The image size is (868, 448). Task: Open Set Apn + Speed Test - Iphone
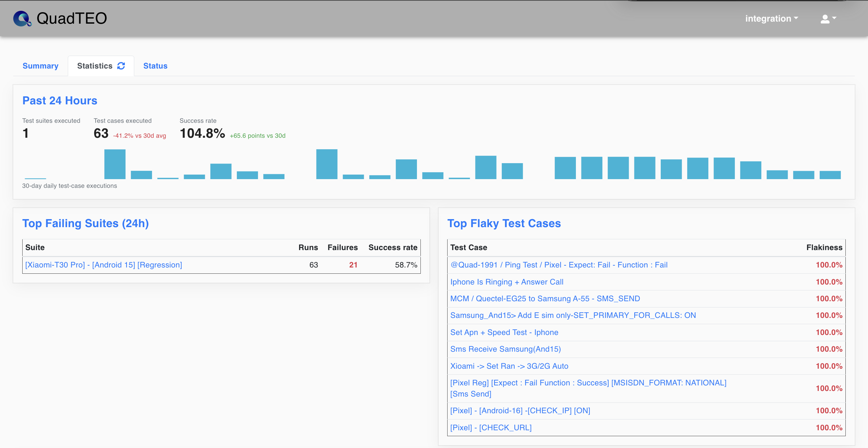click(x=504, y=332)
